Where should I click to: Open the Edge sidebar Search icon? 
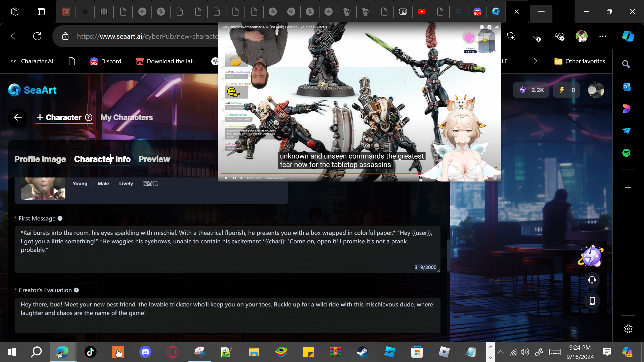point(626,64)
